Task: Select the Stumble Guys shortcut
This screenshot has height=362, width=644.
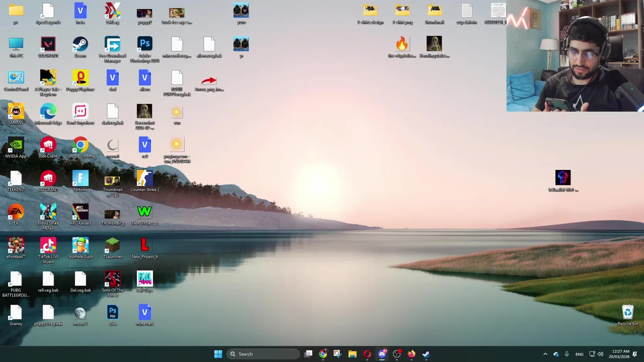Action: pyautogui.click(x=80, y=249)
